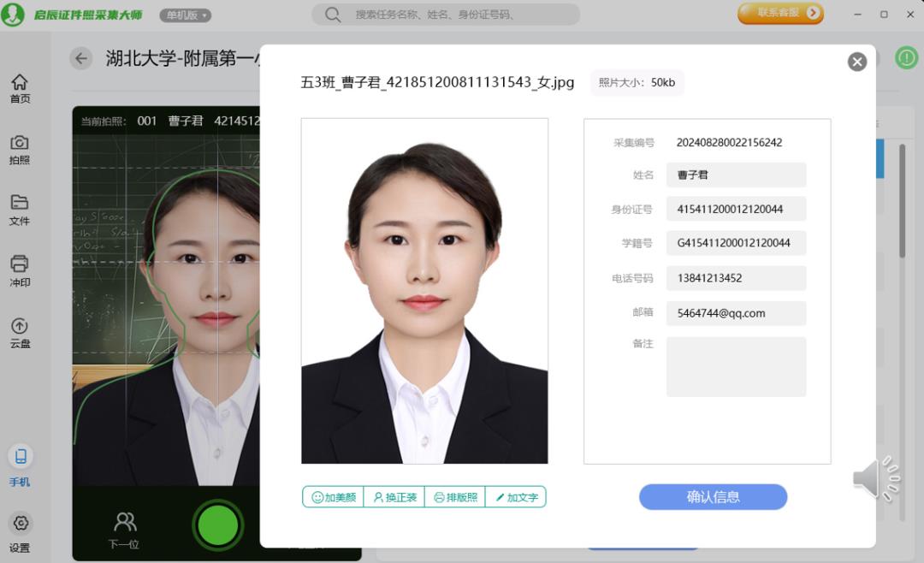Image resolution: width=924 pixels, height=563 pixels.
Task: Click the 加美颜 beautify button
Action: point(333,497)
